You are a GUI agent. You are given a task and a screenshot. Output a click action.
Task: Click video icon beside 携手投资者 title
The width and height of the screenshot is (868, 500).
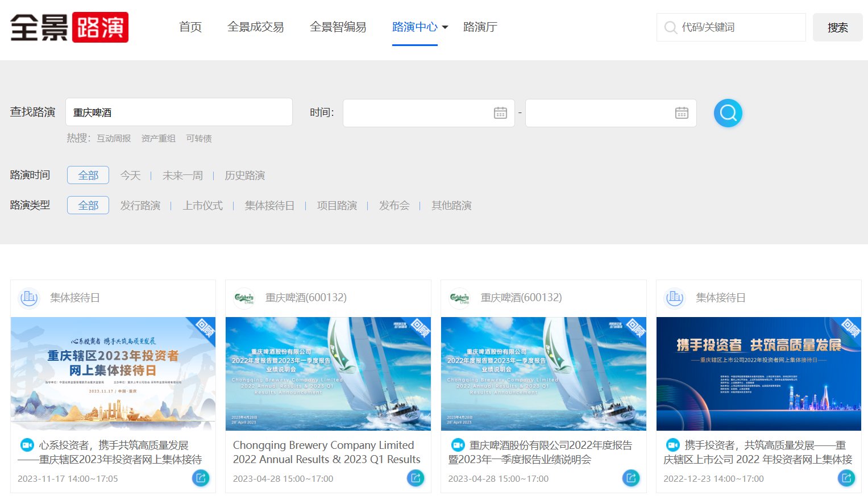pyautogui.click(x=672, y=445)
